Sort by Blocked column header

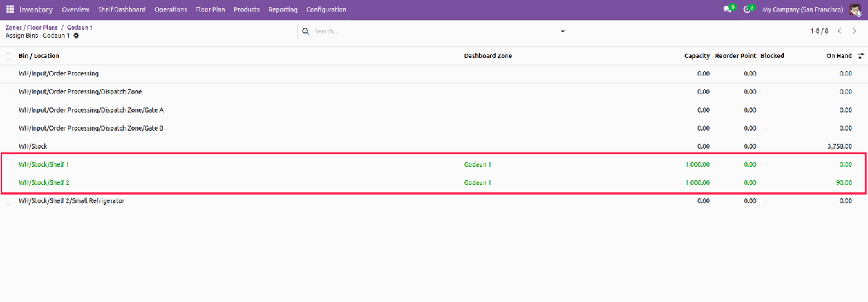click(772, 56)
